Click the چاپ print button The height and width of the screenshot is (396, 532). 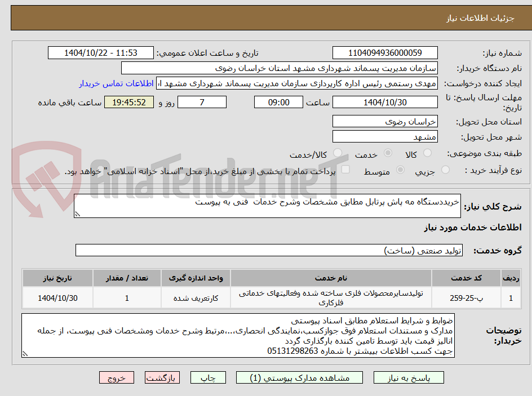point(208,377)
